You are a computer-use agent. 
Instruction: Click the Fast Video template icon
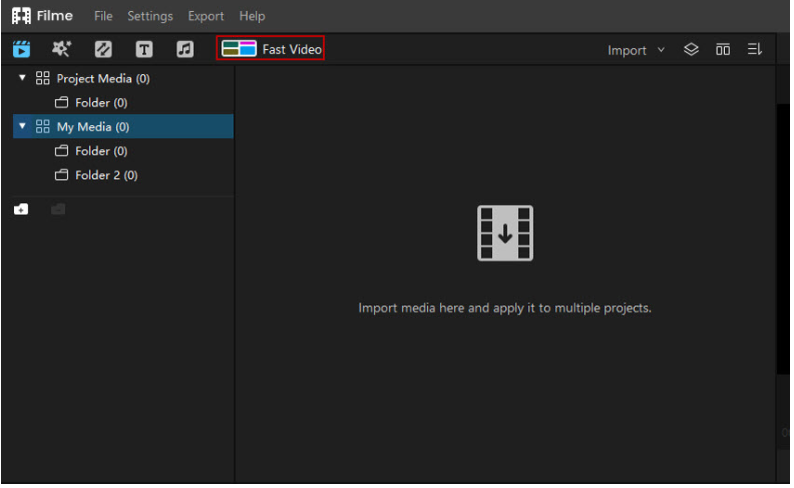(x=239, y=49)
